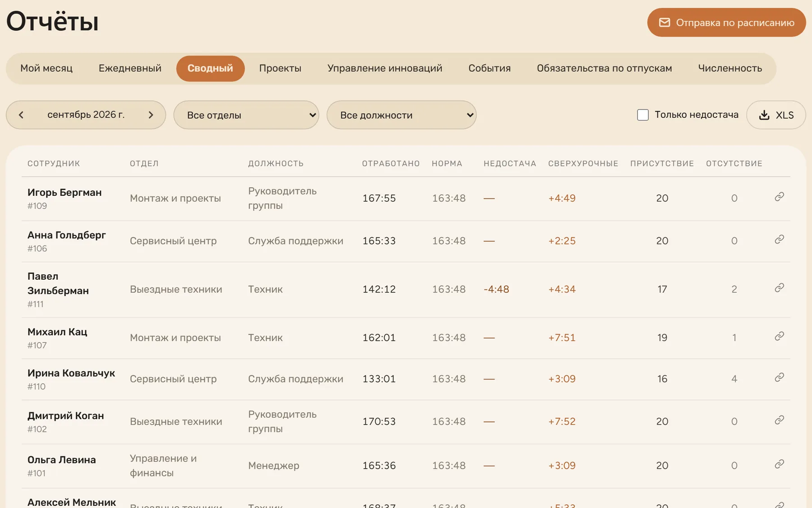
Task: Select employee name Игорь Бергман
Action: click(x=65, y=192)
